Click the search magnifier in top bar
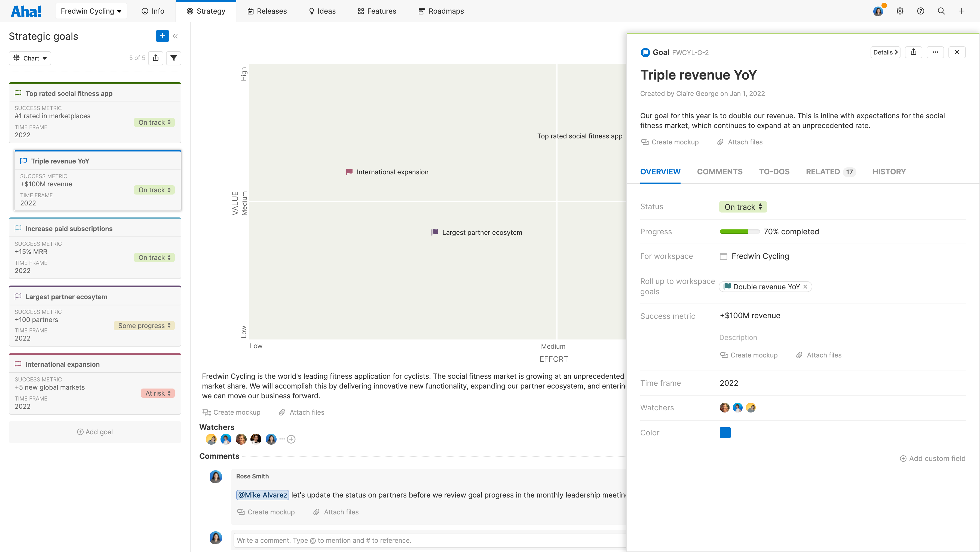Image resolution: width=980 pixels, height=552 pixels. pyautogui.click(x=941, y=11)
